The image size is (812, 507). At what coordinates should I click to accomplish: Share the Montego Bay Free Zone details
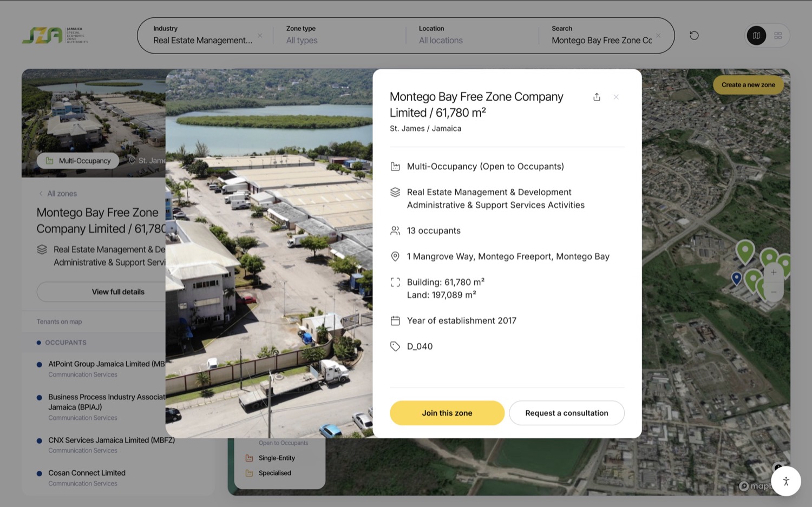click(x=597, y=97)
